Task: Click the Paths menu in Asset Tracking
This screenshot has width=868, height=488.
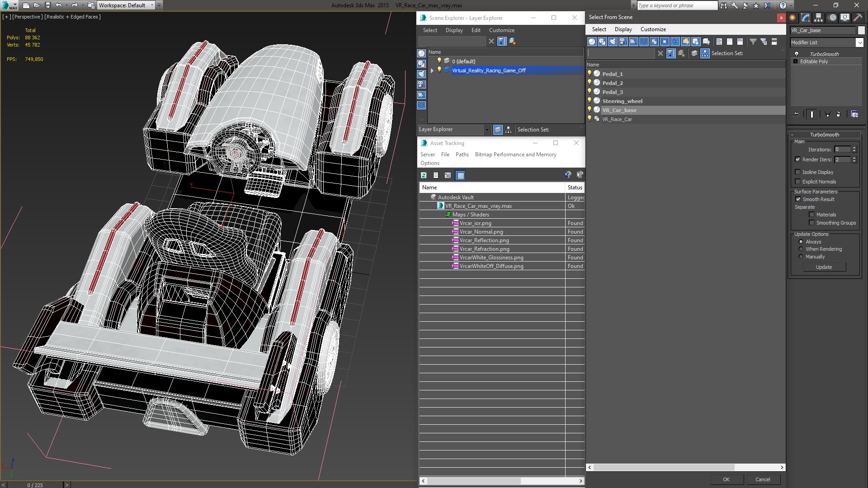Action: tap(462, 154)
